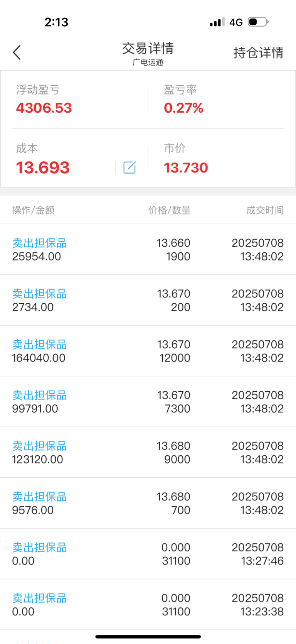
Task: Tap the back arrow icon
Action: point(17,52)
